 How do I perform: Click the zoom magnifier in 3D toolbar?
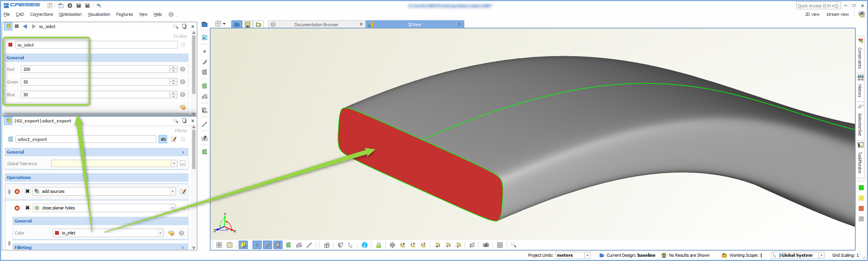point(513,245)
